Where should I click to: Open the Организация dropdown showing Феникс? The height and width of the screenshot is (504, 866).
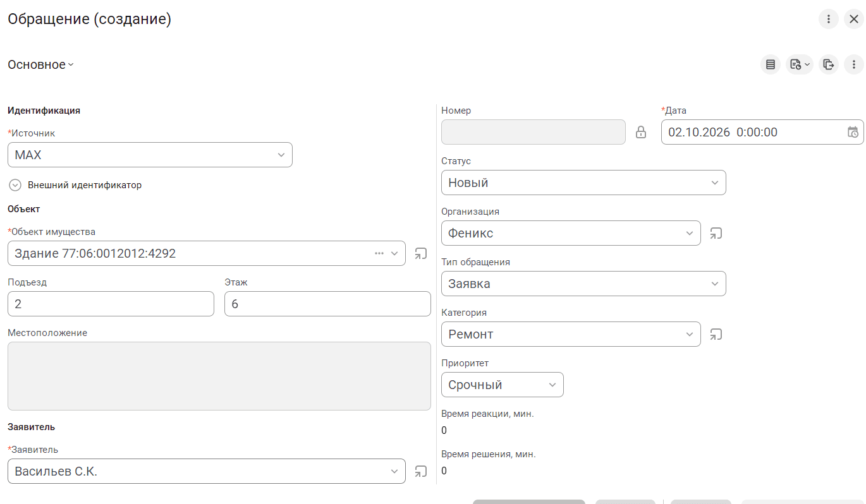571,233
